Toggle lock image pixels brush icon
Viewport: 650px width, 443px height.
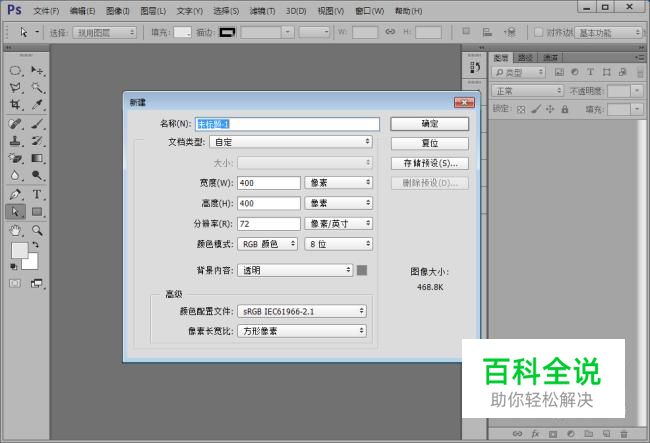pyautogui.click(x=536, y=109)
